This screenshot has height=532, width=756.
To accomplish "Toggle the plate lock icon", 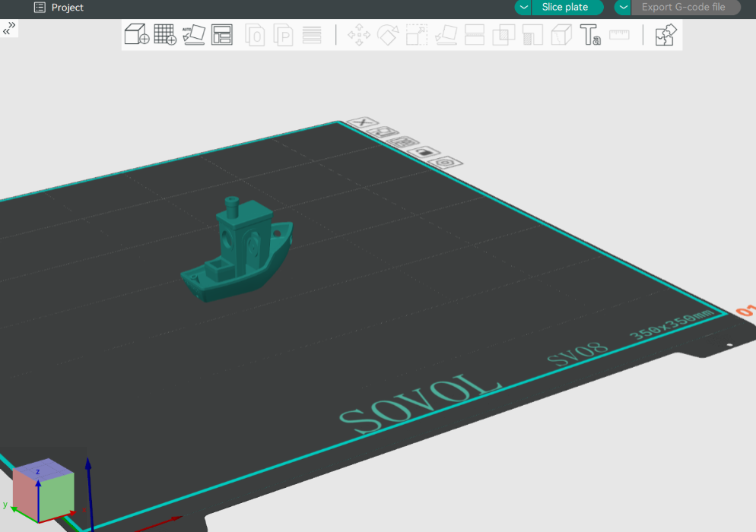I will [x=424, y=152].
